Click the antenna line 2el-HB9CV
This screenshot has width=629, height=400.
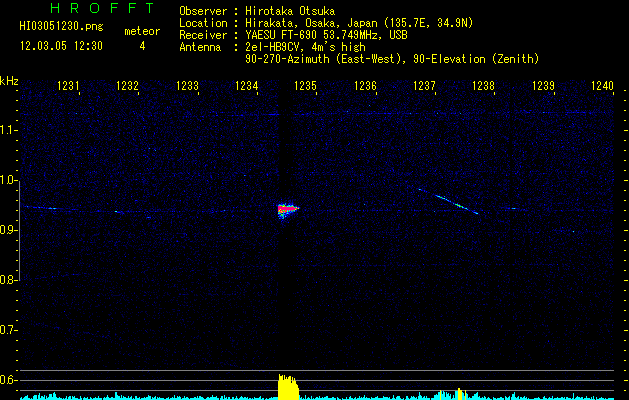click(305, 47)
